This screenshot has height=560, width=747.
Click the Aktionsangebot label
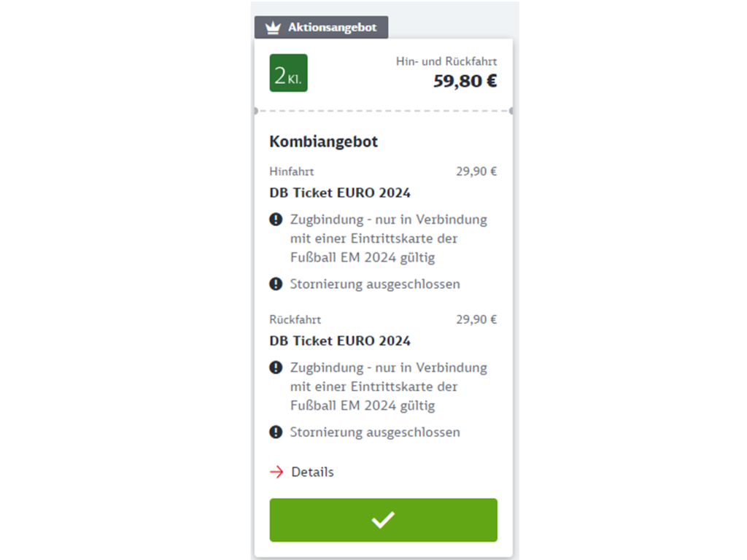(332, 28)
